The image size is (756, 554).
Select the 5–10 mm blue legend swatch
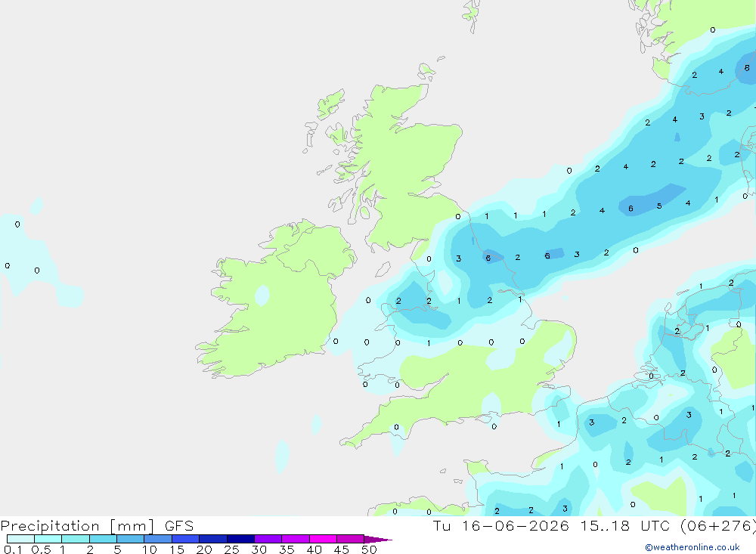[131, 539]
